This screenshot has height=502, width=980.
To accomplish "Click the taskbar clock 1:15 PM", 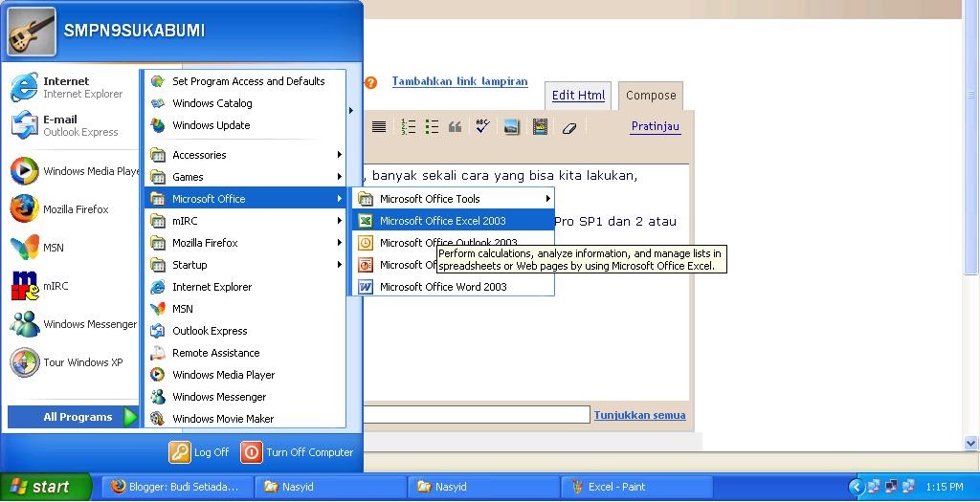I will 945,487.
